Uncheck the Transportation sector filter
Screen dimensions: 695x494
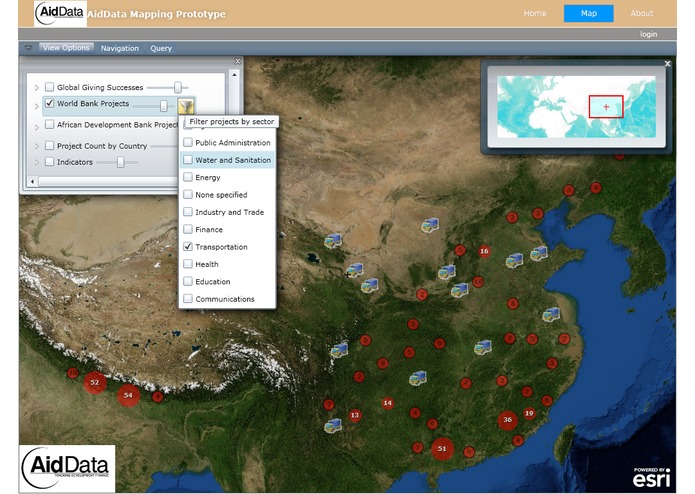188,246
